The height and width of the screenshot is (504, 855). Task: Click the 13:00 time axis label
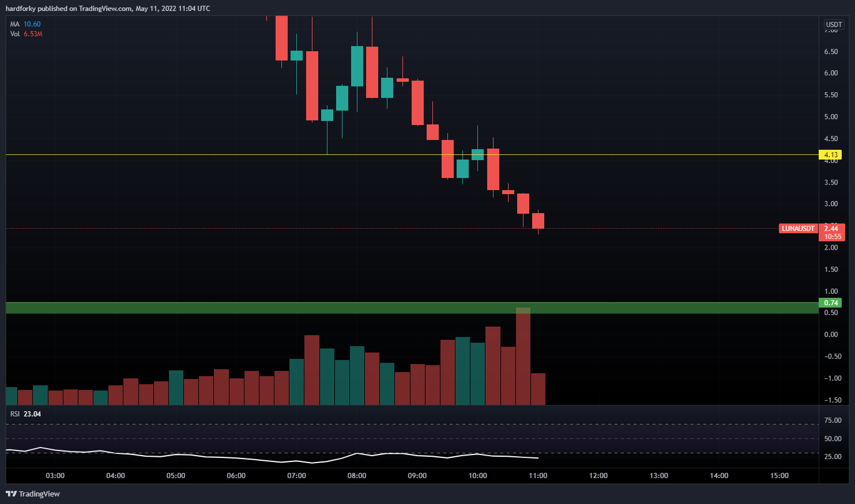(x=659, y=476)
